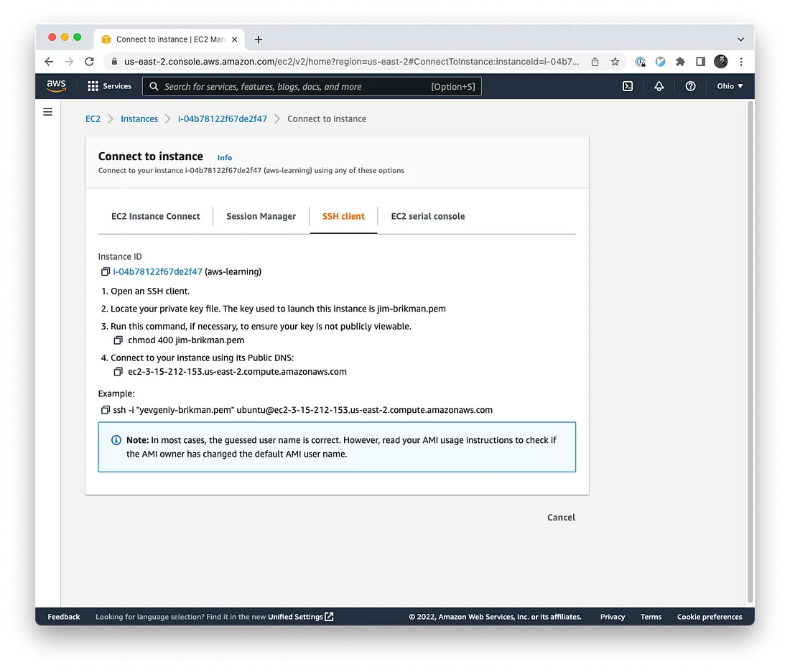Open the Chrome three-dot menu
Image resolution: width=790 pixels, height=672 pixels.
click(x=741, y=62)
